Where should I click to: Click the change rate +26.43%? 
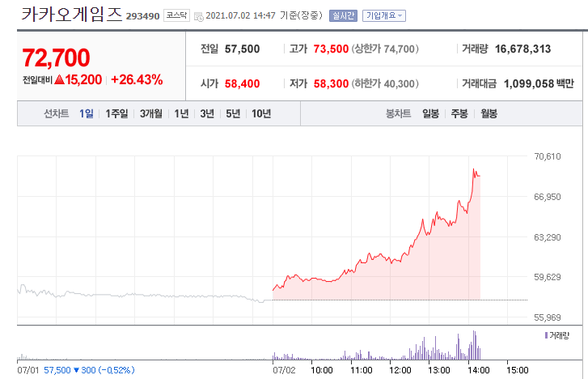(137, 79)
